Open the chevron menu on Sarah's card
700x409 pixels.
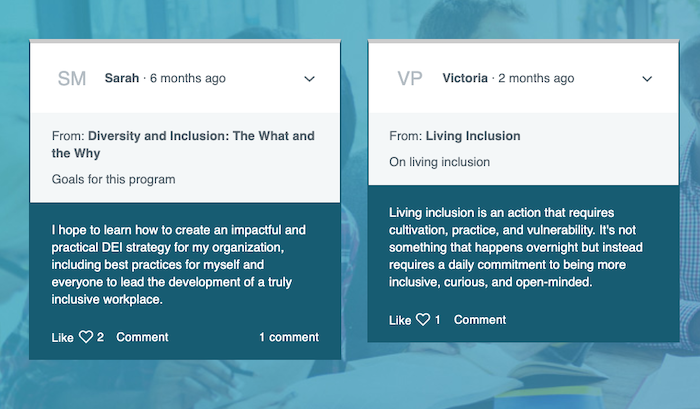pos(309,79)
